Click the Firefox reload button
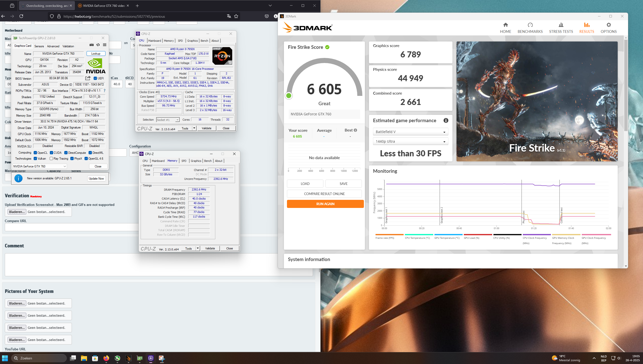Image resolution: width=643 pixels, height=364 pixels. tap(21, 16)
